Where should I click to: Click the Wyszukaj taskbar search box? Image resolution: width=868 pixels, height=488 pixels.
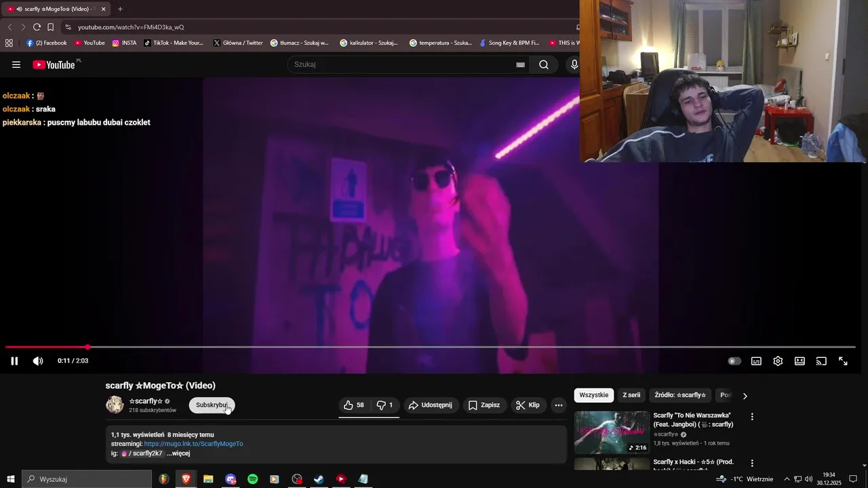[87, 479]
